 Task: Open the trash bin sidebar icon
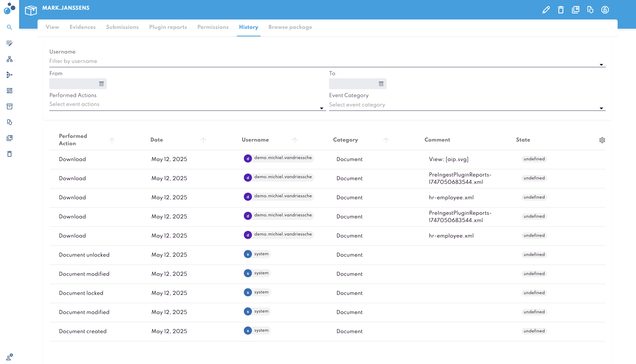pyautogui.click(x=10, y=154)
